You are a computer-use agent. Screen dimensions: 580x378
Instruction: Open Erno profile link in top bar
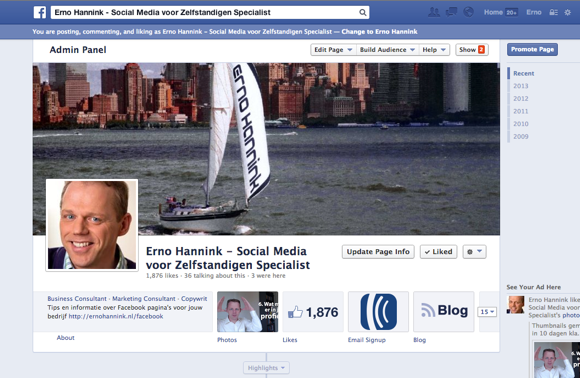click(534, 12)
